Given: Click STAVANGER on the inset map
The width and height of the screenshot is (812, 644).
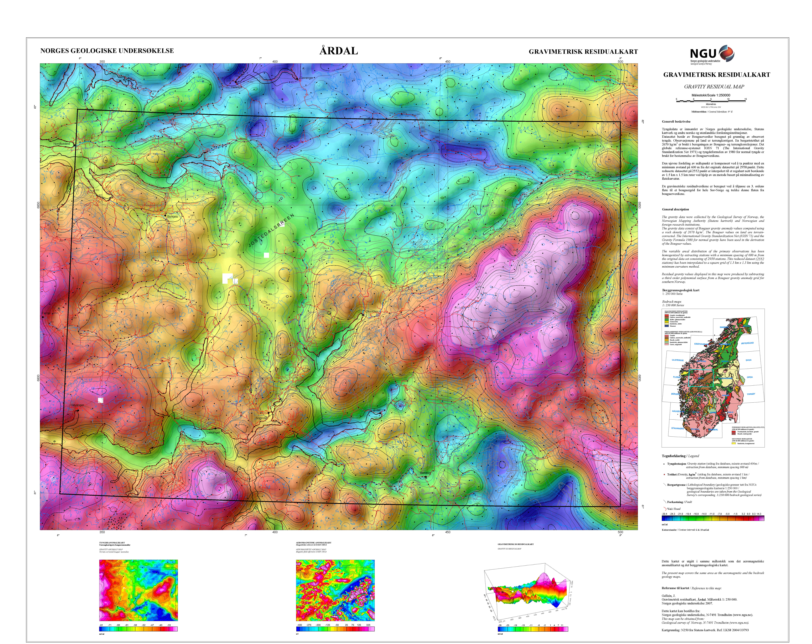Looking at the screenshot, I should 678,428.
